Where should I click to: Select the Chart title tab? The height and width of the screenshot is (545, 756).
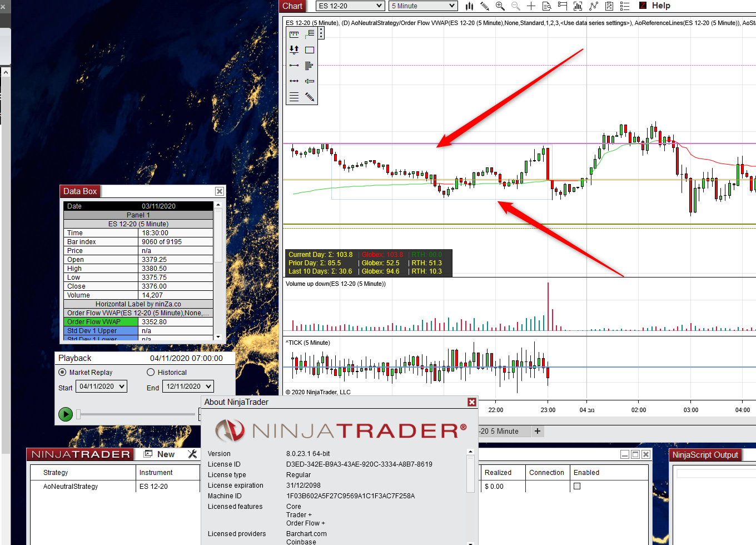coord(292,6)
